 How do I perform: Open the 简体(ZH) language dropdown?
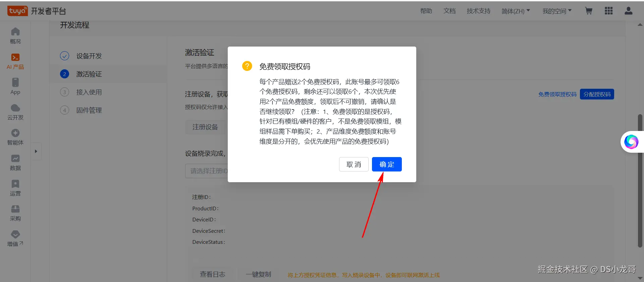click(x=516, y=11)
